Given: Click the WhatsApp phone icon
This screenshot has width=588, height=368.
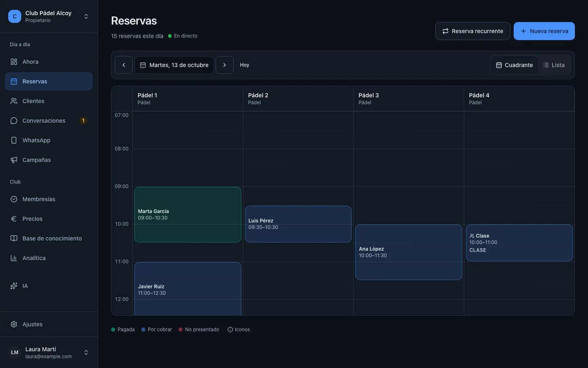Looking at the screenshot, I should [14, 140].
